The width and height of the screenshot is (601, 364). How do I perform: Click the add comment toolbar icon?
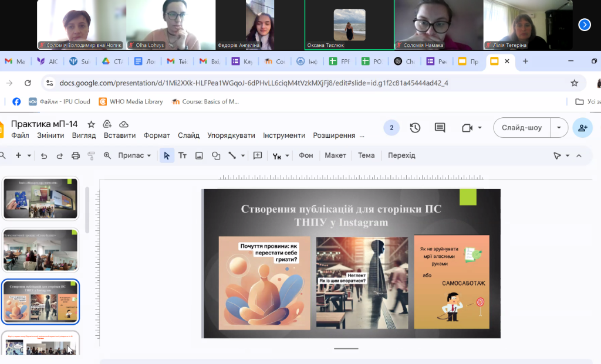click(x=257, y=155)
